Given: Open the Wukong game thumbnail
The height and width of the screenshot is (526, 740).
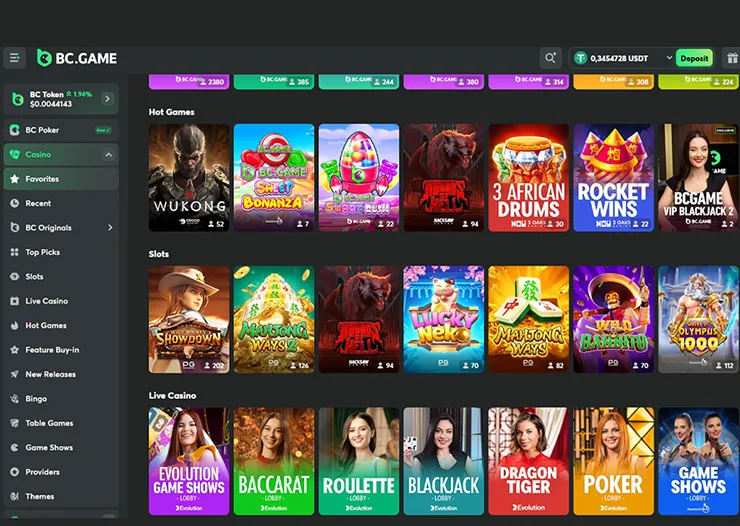Looking at the screenshot, I should point(189,178).
